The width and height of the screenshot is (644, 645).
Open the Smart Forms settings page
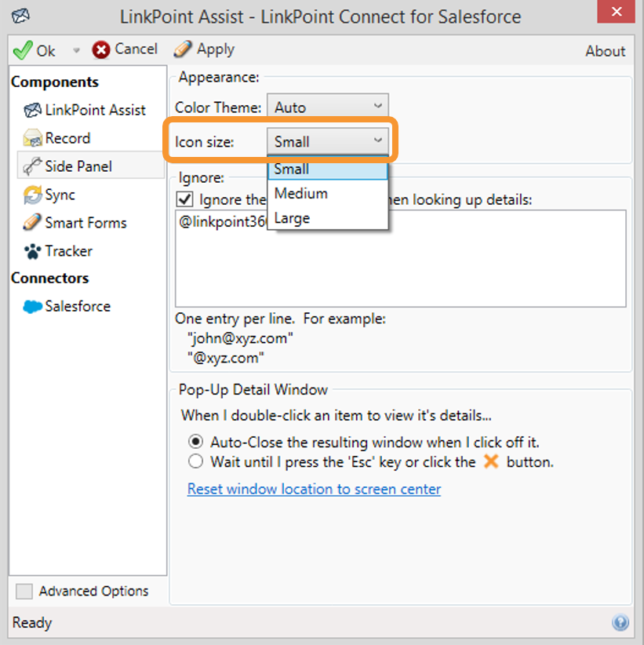point(86,223)
